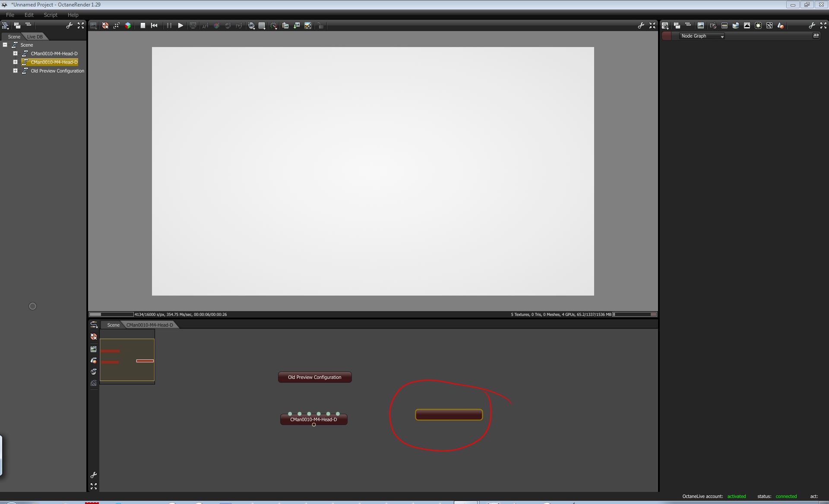Viewport: 829px width, 504px height.
Task: Click the dark red color swatch in inspector
Action: (x=667, y=36)
